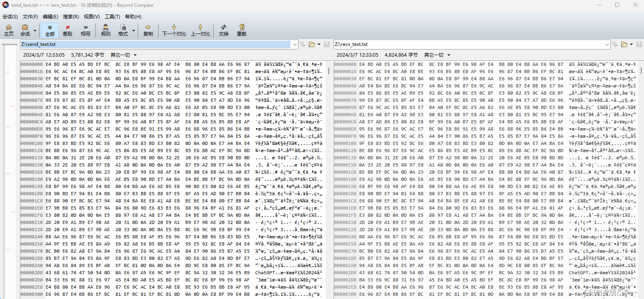This screenshot has height=299, width=644.
Task: Go to the 主页 home view
Action: [9, 30]
